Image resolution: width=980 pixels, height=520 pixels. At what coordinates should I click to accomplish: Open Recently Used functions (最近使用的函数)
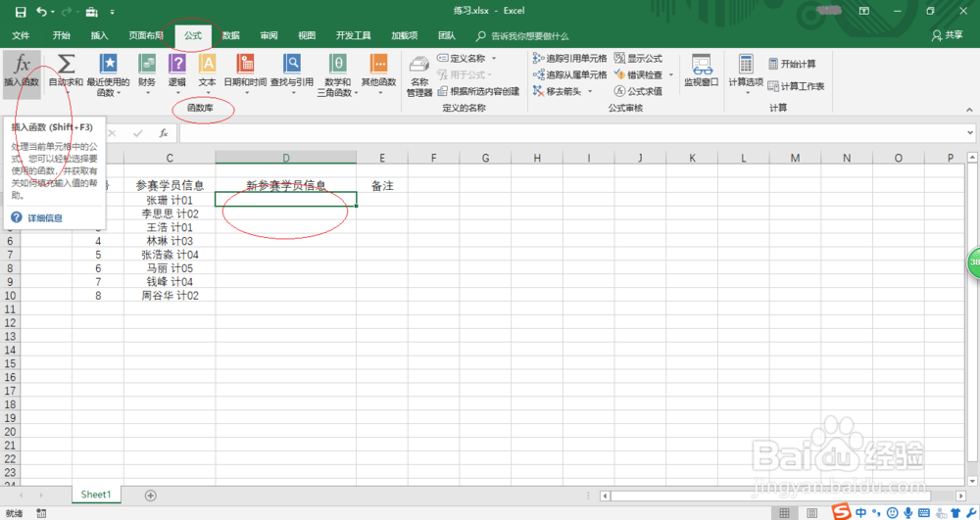coord(108,73)
